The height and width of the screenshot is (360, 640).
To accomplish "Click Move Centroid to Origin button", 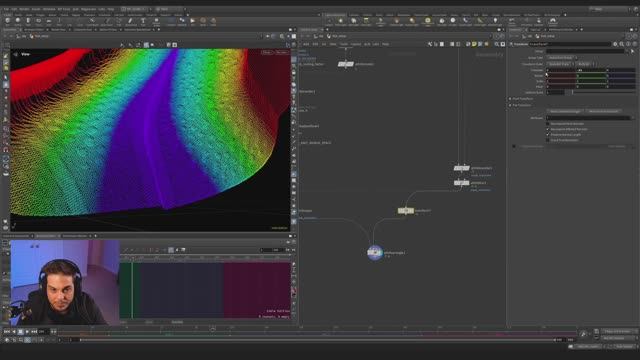I will pyautogui.click(x=565, y=111).
